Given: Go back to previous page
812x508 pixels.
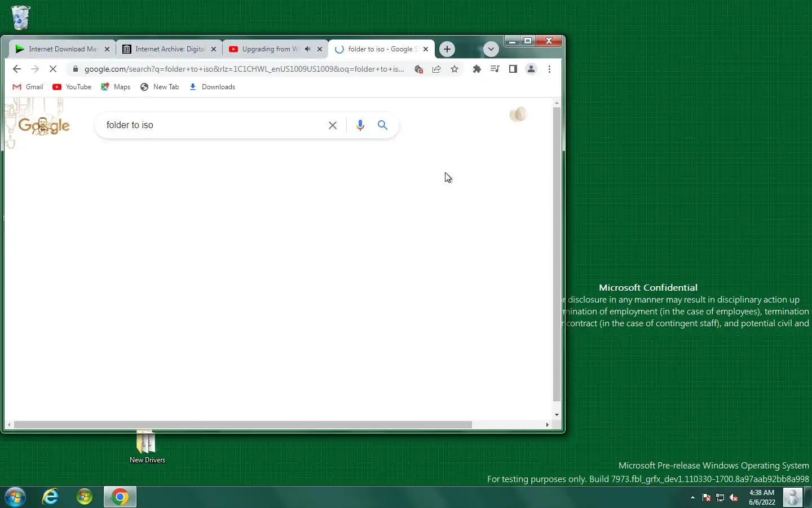Looking at the screenshot, I should click(x=16, y=69).
